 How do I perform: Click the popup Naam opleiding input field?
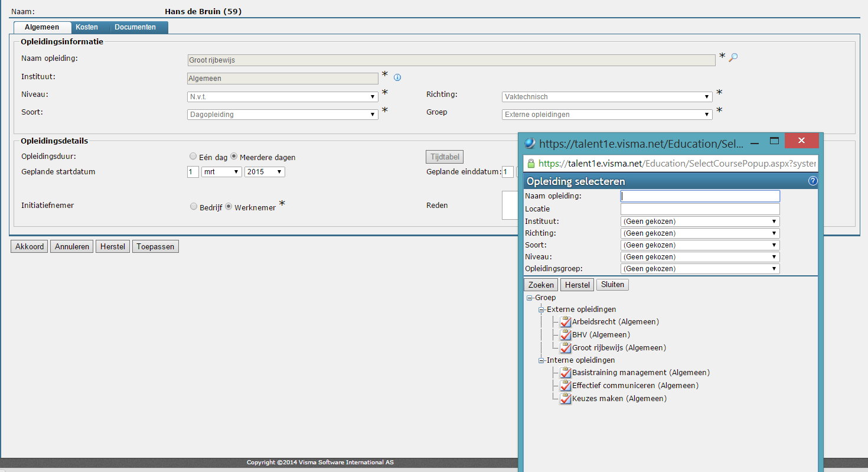click(x=700, y=196)
